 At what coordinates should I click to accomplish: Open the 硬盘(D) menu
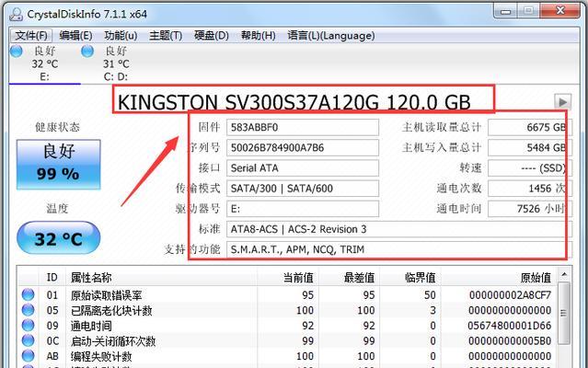[212, 36]
